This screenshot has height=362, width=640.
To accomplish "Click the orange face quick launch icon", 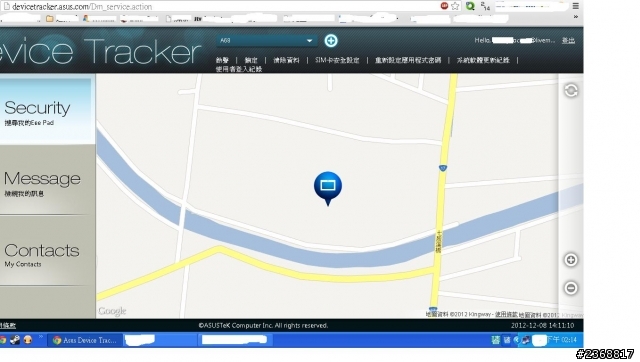I will [28, 340].
